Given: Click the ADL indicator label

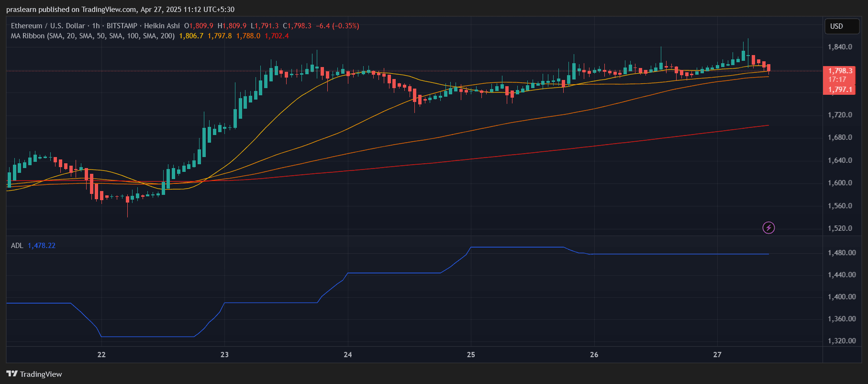Looking at the screenshot, I should click(17, 246).
